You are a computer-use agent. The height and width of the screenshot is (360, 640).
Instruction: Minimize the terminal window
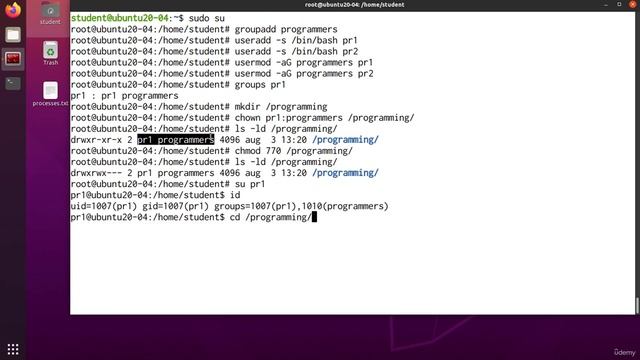[x=605, y=4]
